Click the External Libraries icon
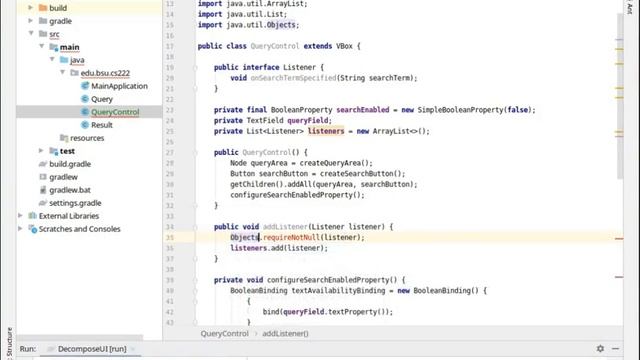 [32, 216]
